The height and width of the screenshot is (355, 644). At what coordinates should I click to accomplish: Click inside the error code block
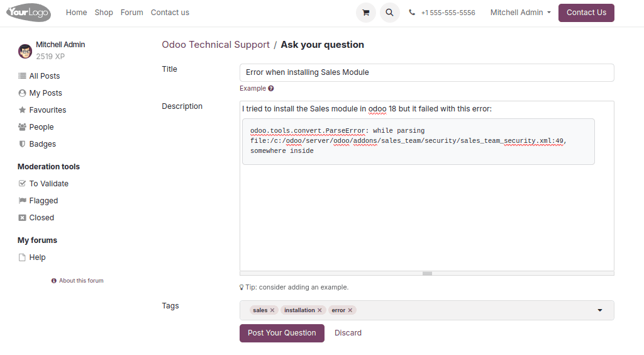pos(418,142)
